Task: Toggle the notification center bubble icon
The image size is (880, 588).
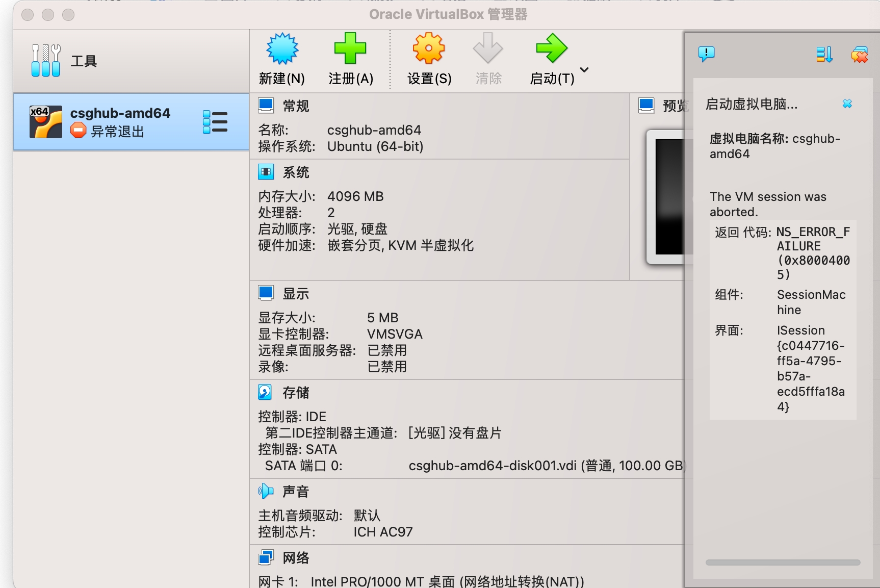Action: point(706,54)
